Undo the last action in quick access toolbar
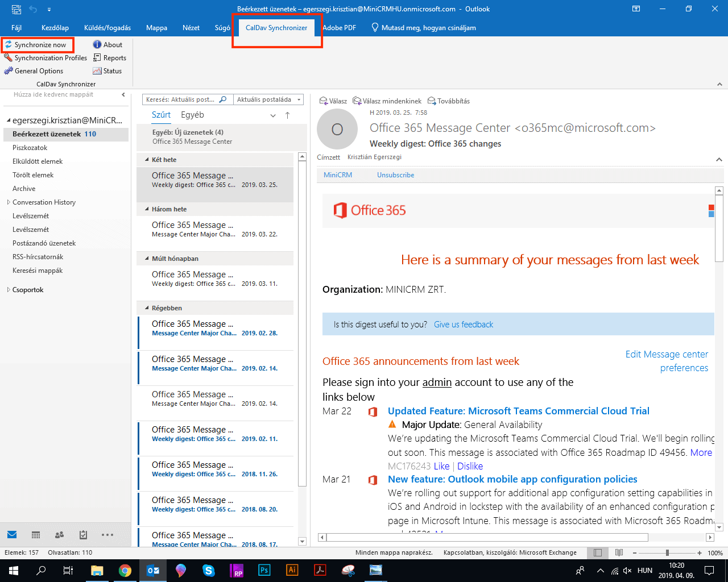 (x=33, y=9)
